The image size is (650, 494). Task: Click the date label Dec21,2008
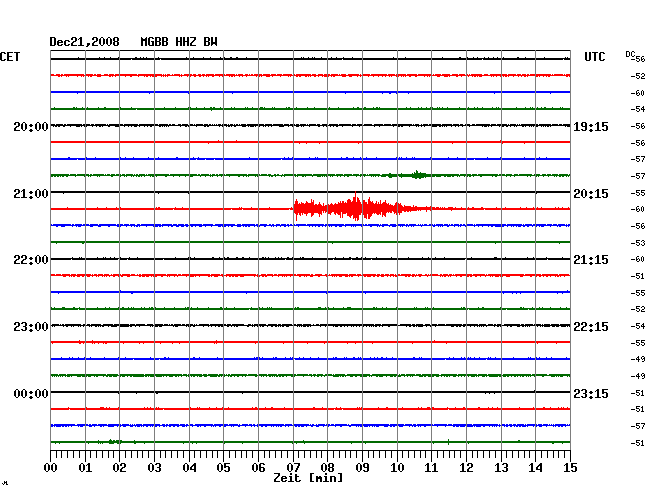point(84,42)
